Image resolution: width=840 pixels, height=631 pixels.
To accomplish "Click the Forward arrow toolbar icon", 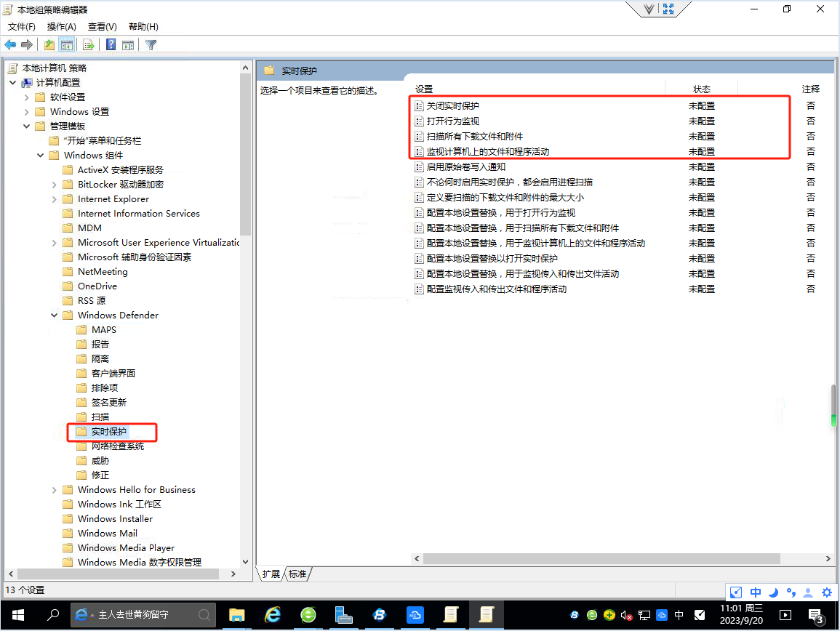I will (27, 45).
